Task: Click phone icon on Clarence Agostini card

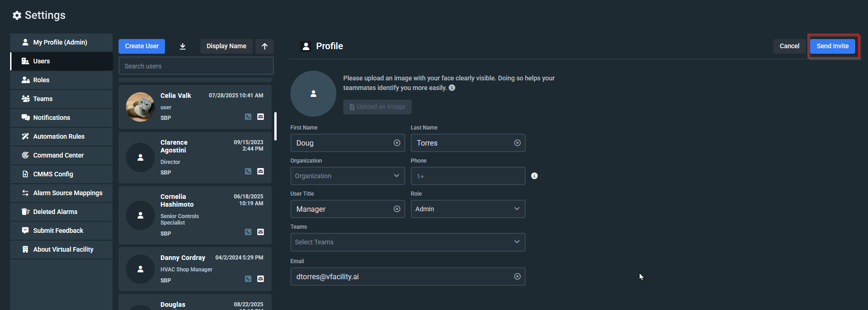Action: 248,171
